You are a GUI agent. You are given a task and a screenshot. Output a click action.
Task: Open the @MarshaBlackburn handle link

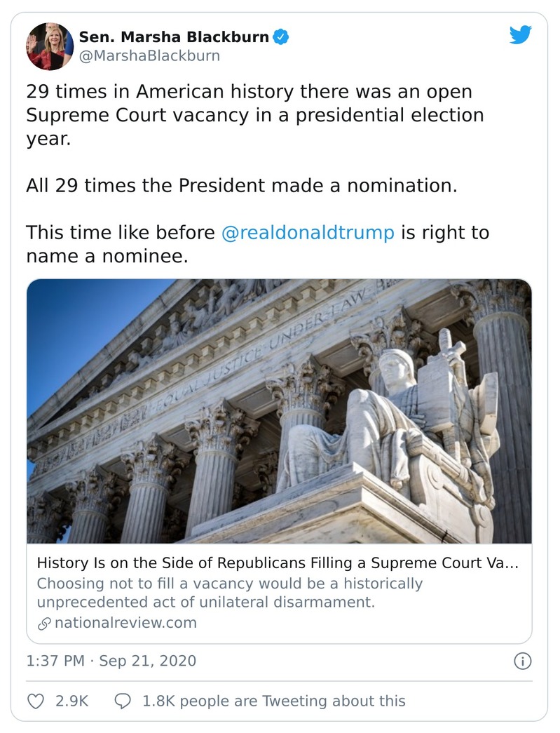[x=149, y=56]
